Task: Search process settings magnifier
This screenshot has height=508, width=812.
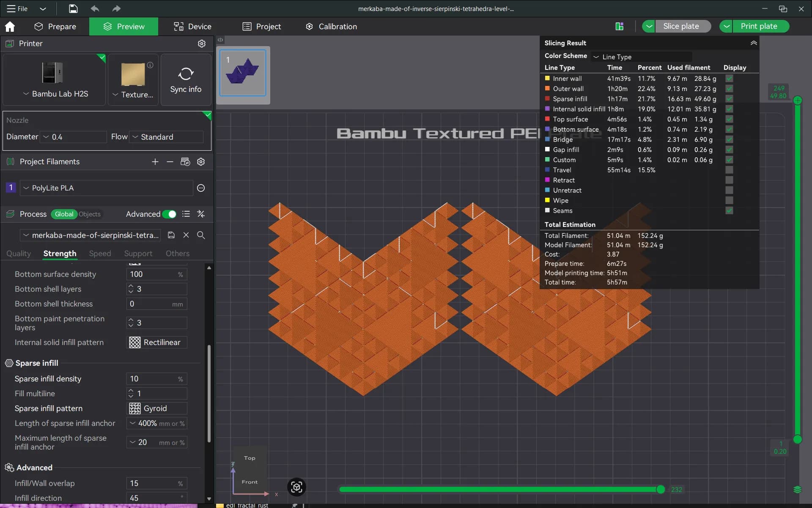Action: (201, 235)
